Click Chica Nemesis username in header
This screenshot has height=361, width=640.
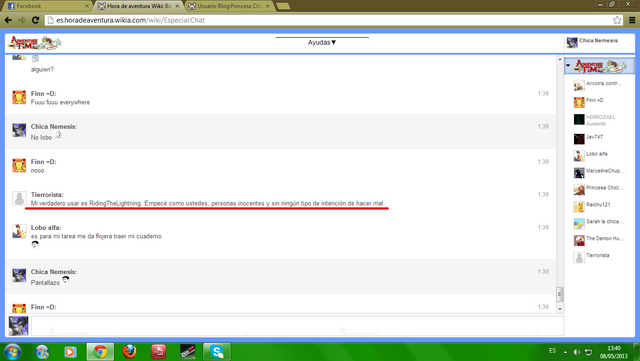pyautogui.click(x=598, y=40)
